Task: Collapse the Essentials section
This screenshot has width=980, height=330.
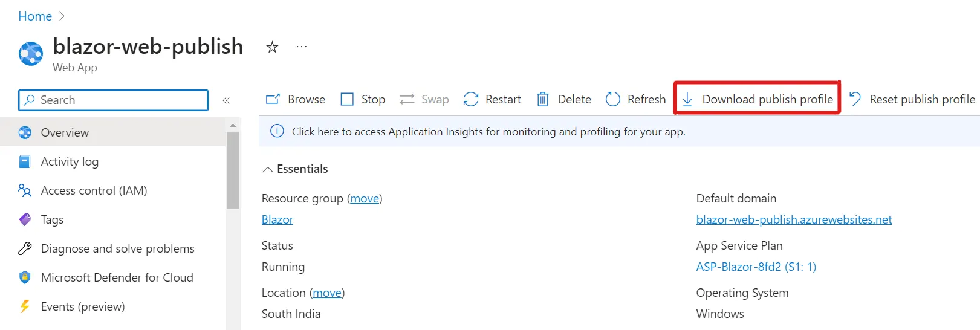Action: tap(295, 169)
